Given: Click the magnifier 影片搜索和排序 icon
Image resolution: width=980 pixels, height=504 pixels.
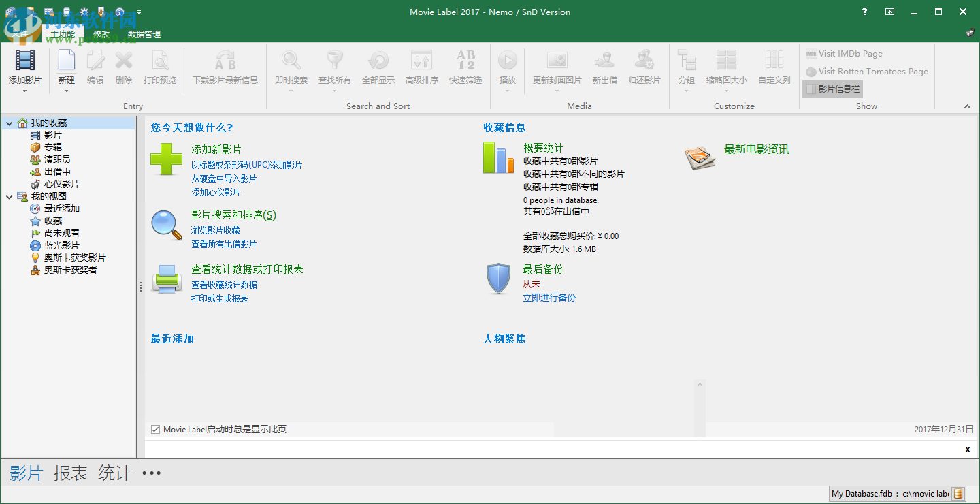Looking at the screenshot, I should tap(166, 225).
